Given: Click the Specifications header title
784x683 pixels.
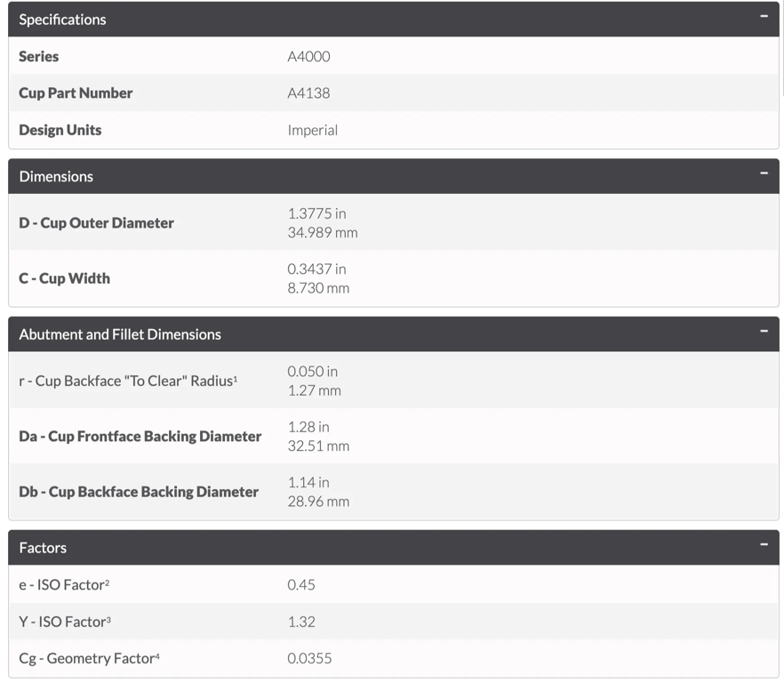Looking at the screenshot, I should [x=62, y=20].
